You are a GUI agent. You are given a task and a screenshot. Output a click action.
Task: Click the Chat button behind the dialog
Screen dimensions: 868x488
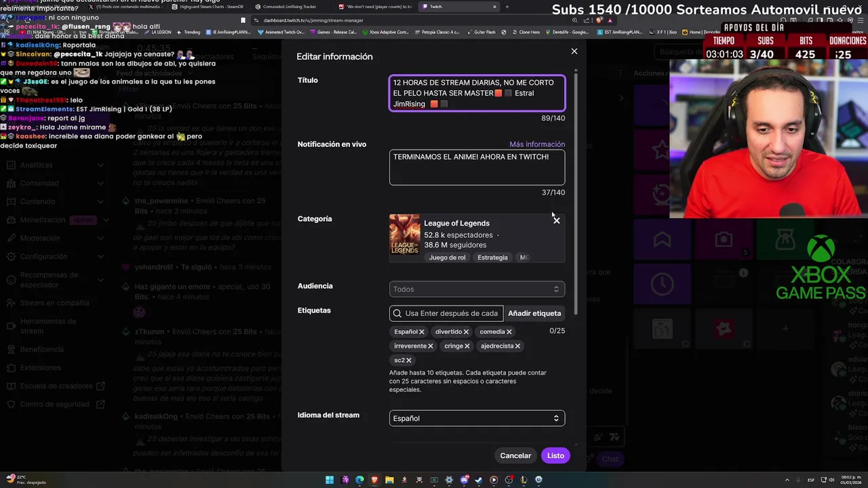tap(609, 459)
